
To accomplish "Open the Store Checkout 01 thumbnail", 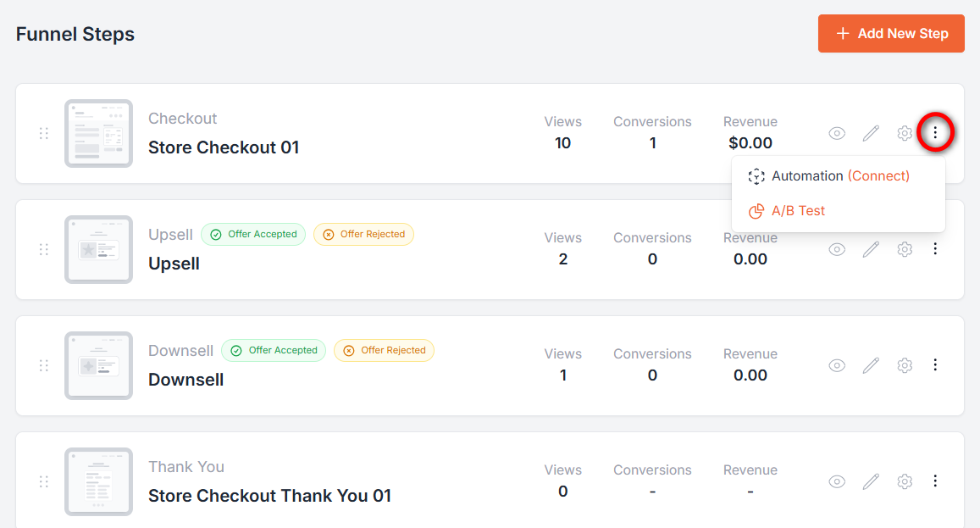I will 99,133.
